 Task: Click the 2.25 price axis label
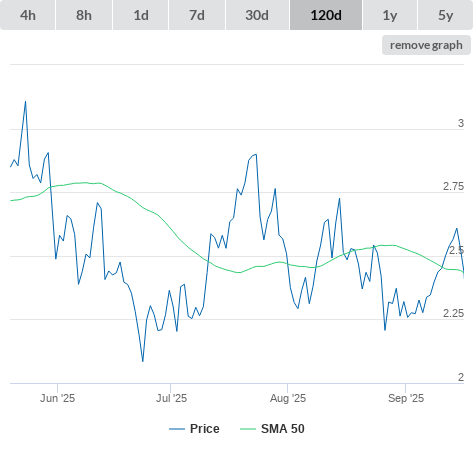pos(453,313)
